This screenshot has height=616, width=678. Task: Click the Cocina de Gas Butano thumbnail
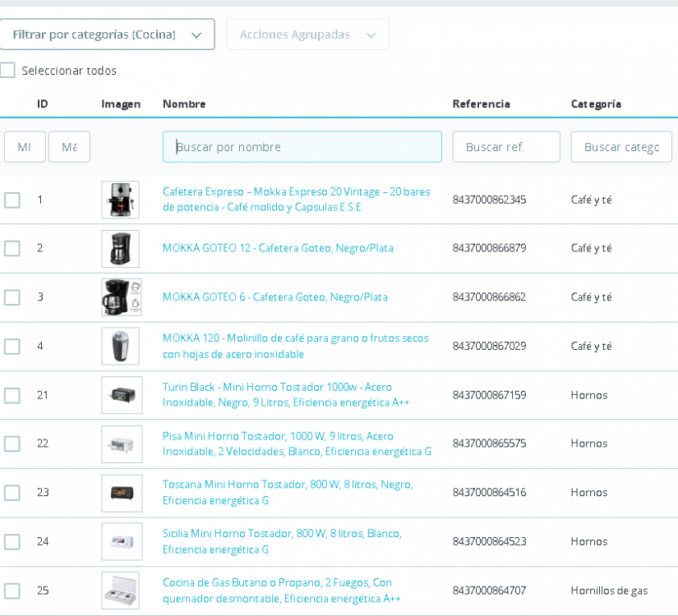point(120,591)
